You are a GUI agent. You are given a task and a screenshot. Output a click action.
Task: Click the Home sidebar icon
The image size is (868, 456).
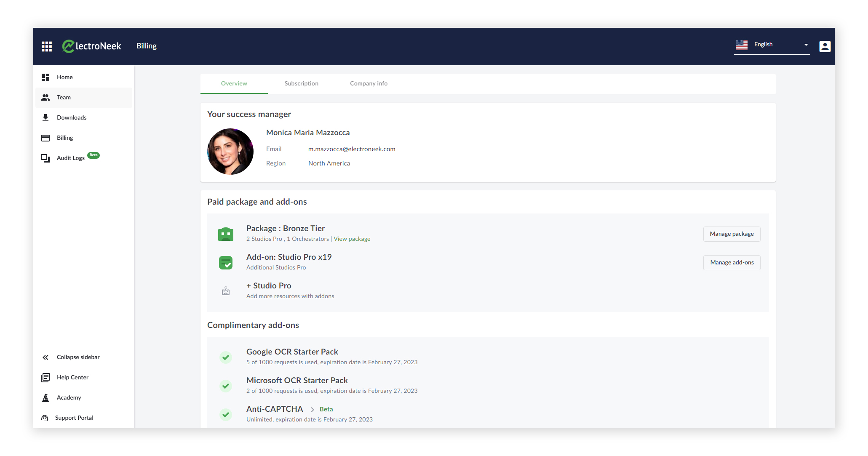tap(45, 77)
